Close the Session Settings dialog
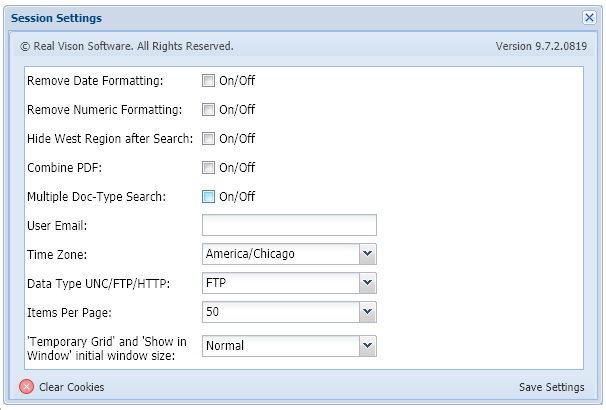 tap(589, 18)
